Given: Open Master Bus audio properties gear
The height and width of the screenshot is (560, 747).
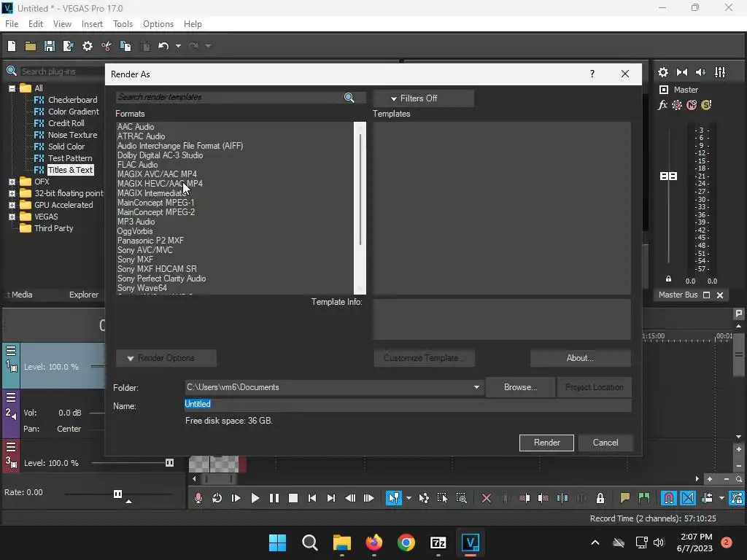Looking at the screenshot, I should point(662,72).
